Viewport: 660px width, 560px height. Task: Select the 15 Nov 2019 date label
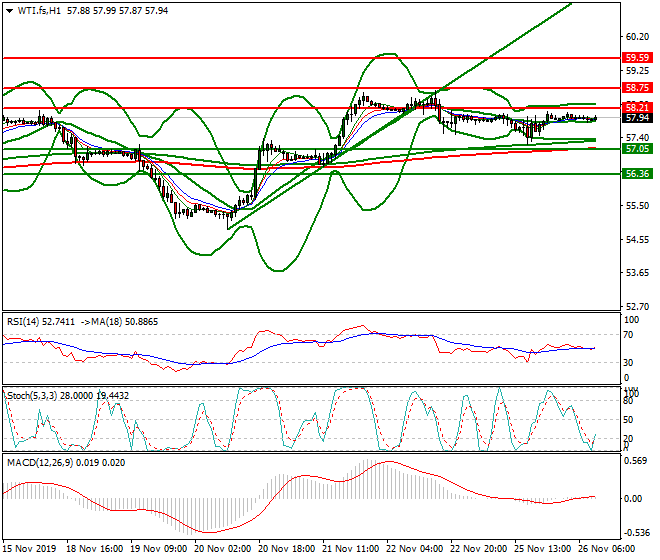click(29, 549)
